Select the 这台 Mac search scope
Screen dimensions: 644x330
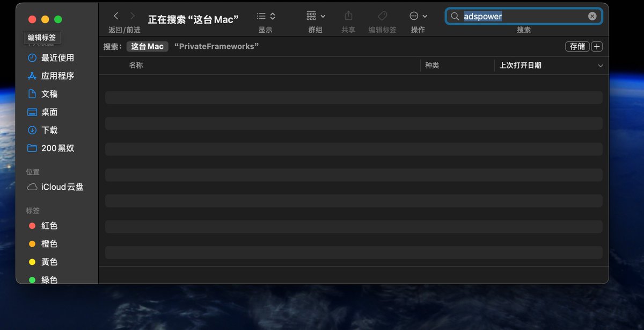pos(147,47)
